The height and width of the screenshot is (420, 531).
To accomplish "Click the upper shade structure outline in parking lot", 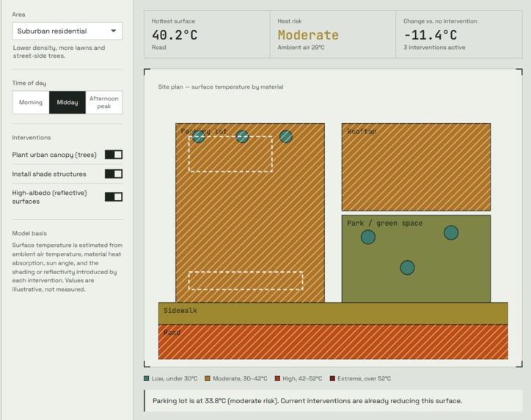I will [x=230, y=155].
